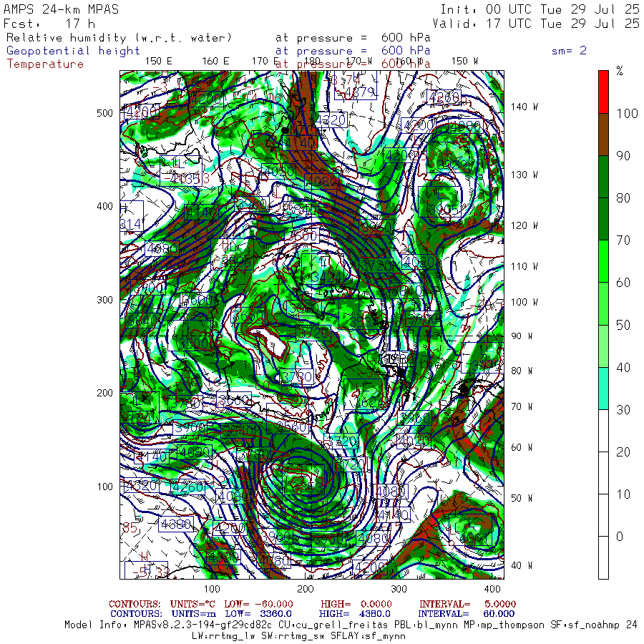
Task: Click the '160 E' longitude label
Action: pyautogui.click(x=215, y=61)
